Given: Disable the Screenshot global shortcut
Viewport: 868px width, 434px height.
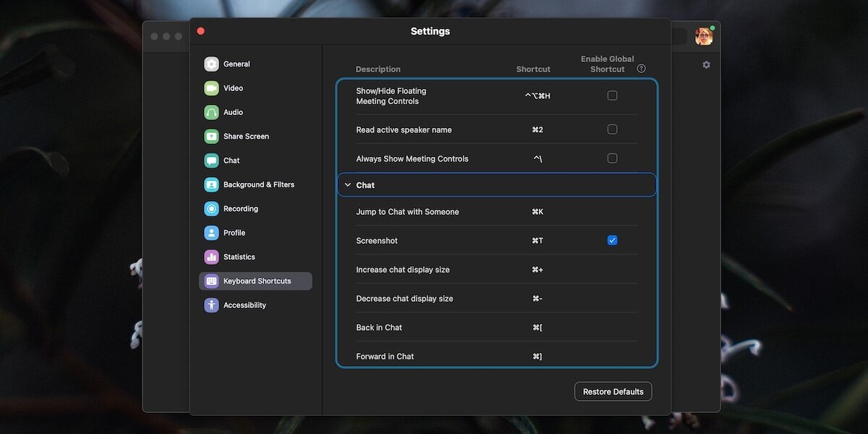Looking at the screenshot, I should tap(612, 239).
